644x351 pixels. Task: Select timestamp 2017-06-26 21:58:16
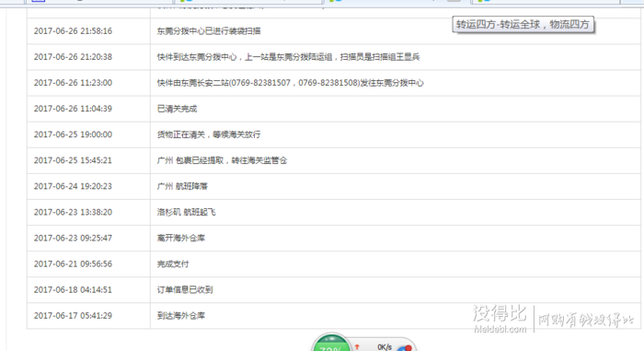pyautogui.click(x=73, y=30)
